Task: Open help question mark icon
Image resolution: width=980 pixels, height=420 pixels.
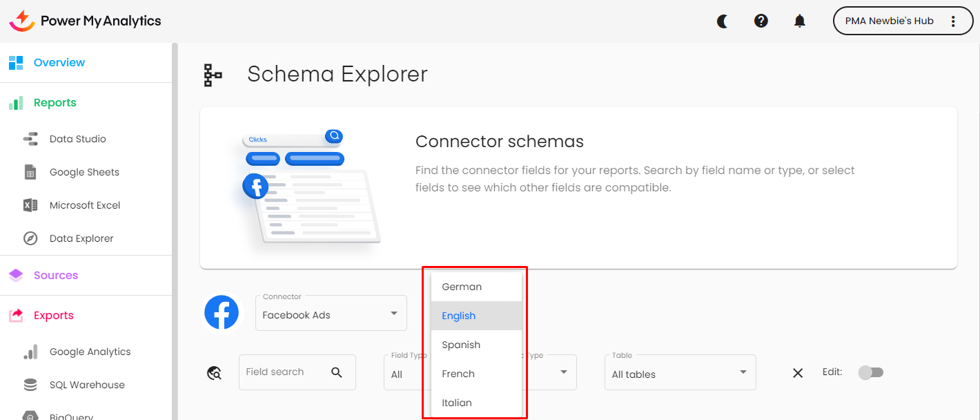Action: 761,21
